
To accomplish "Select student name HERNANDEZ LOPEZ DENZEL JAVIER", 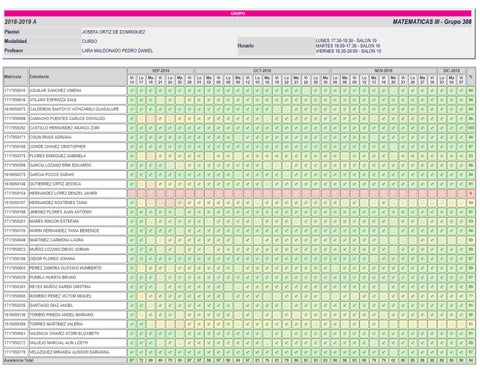I will 63,193.
